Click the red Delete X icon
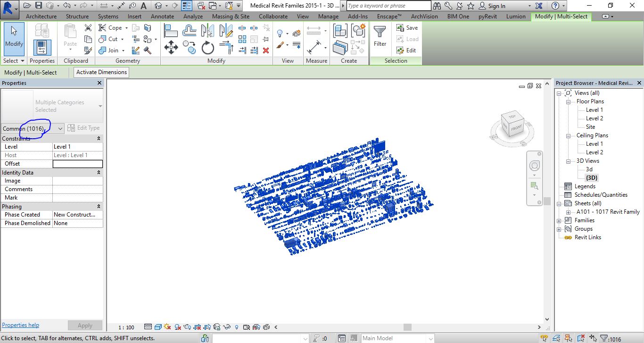 pos(266,50)
